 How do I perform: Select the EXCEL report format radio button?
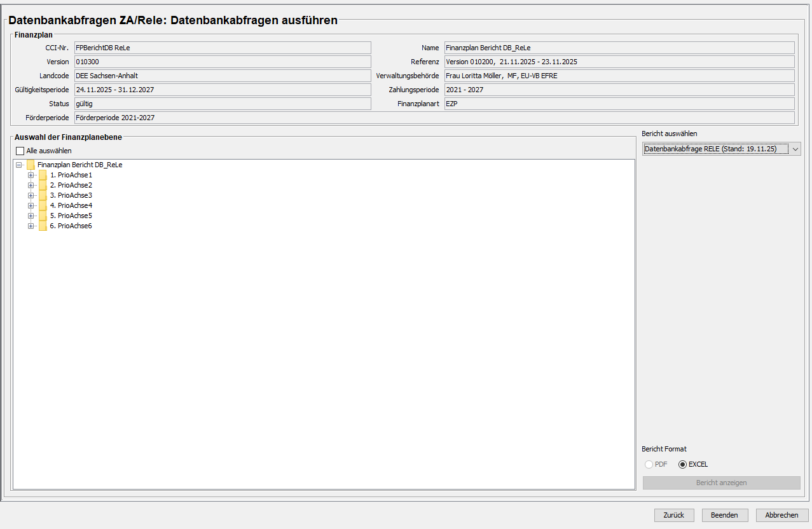(x=682, y=464)
